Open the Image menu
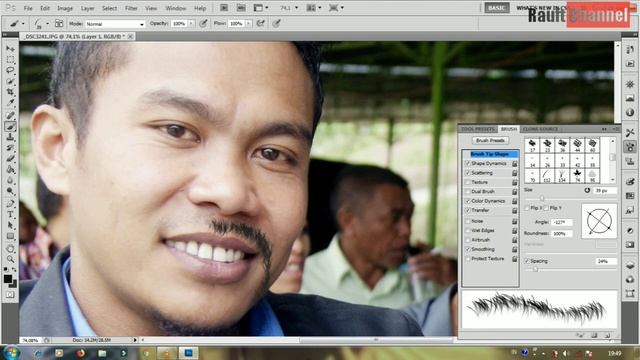640x360 pixels. click(x=65, y=8)
